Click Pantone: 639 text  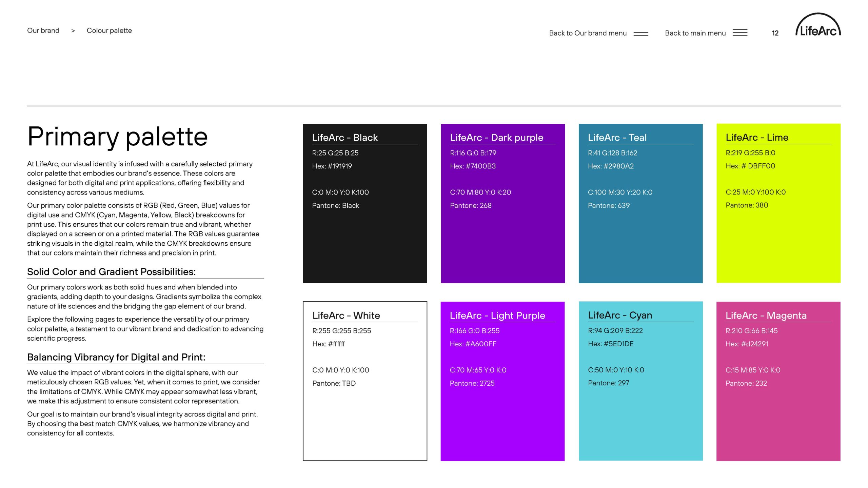(x=609, y=205)
